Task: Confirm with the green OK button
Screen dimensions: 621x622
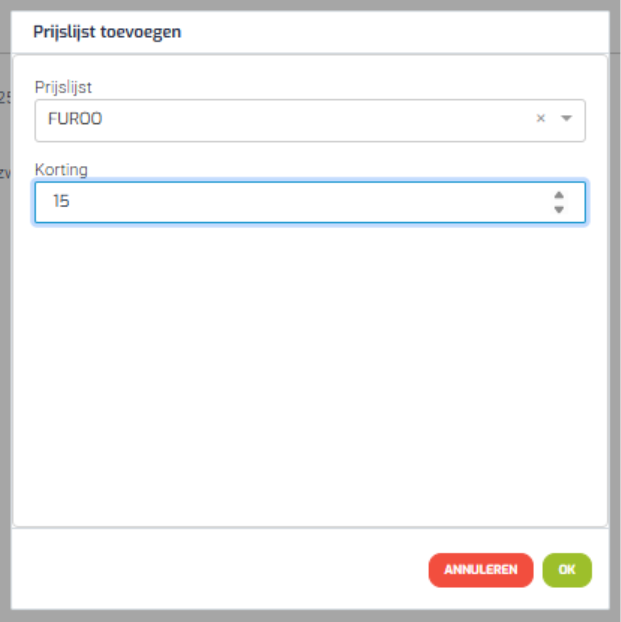Action: coord(567,570)
